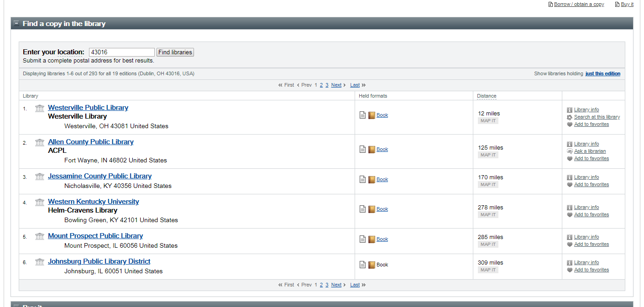Click the Find libraries button
The height and width of the screenshot is (307, 644).
[x=175, y=52]
